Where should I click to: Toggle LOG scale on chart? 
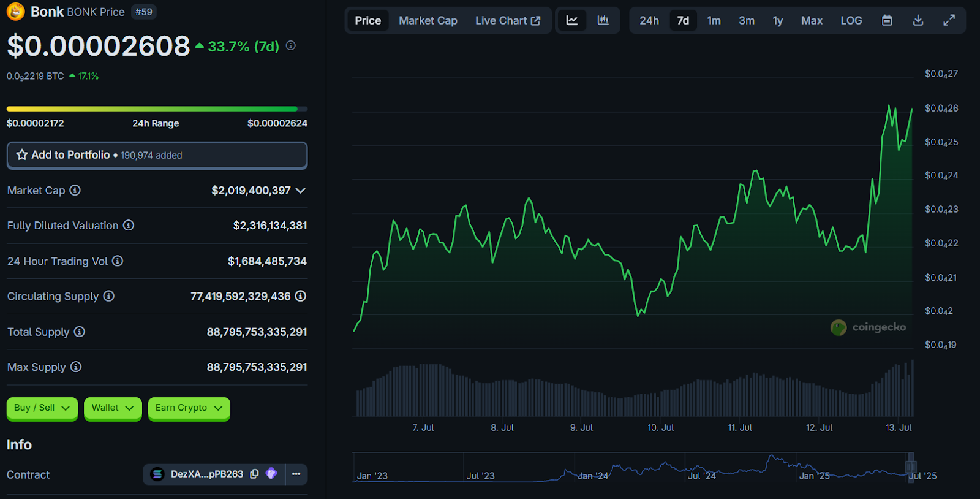[851, 20]
